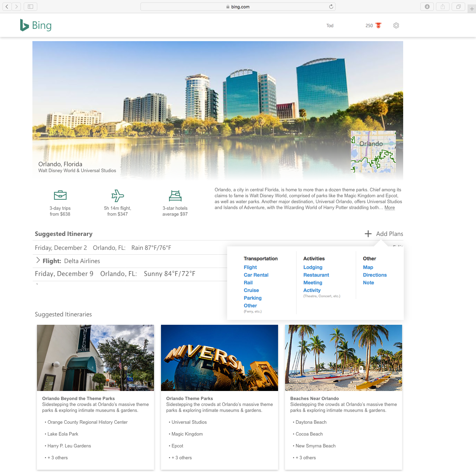Select Epcot list item
This screenshot has width=476, height=476.
177,446
